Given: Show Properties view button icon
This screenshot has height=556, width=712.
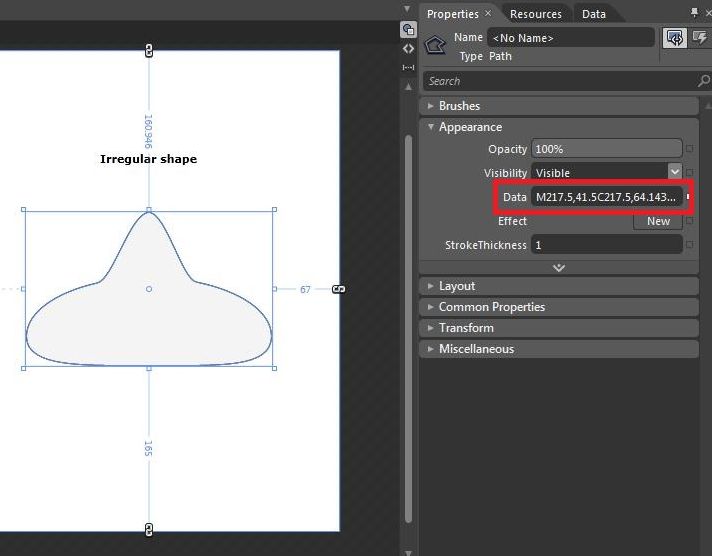Looking at the screenshot, I should coord(674,38).
